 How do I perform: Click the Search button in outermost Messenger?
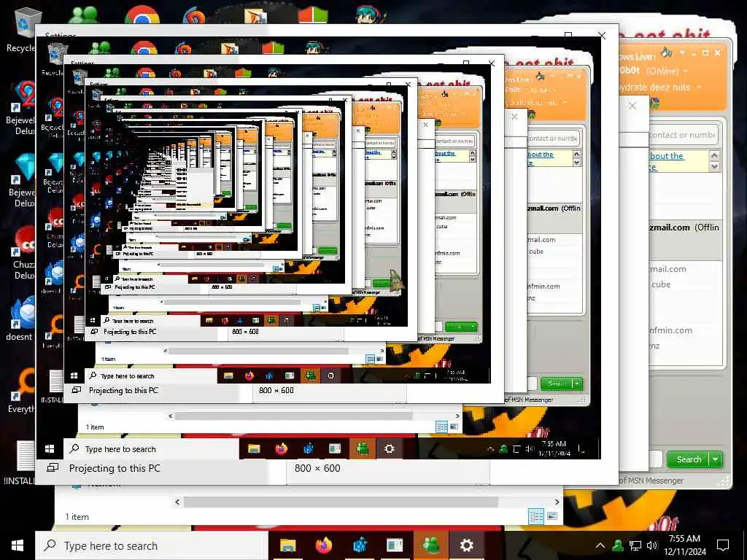point(689,459)
